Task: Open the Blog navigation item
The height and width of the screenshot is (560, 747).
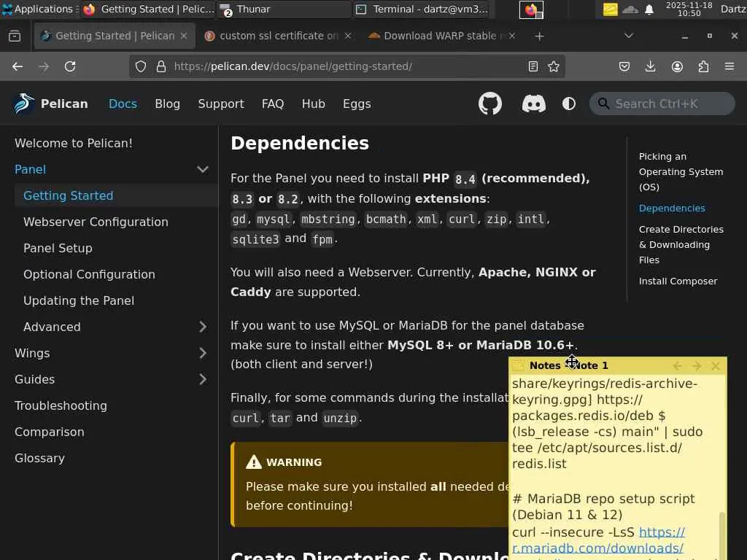Action: pos(167,104)
